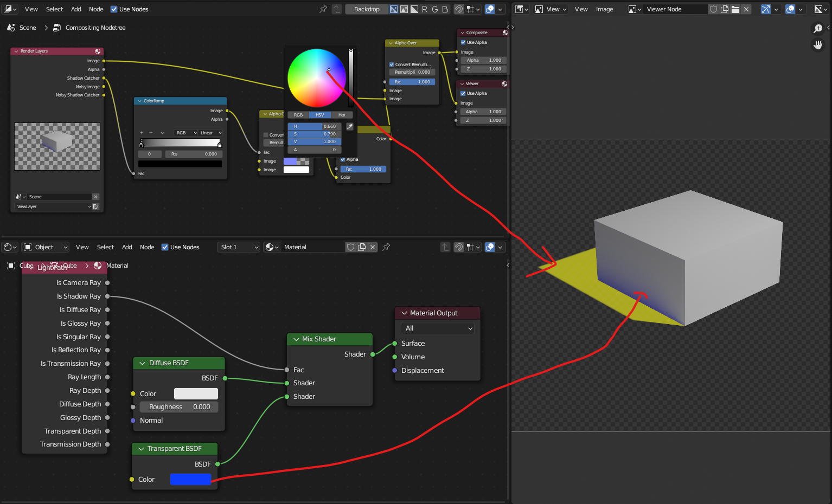Open compositor editor type selector

click(10, 9)
